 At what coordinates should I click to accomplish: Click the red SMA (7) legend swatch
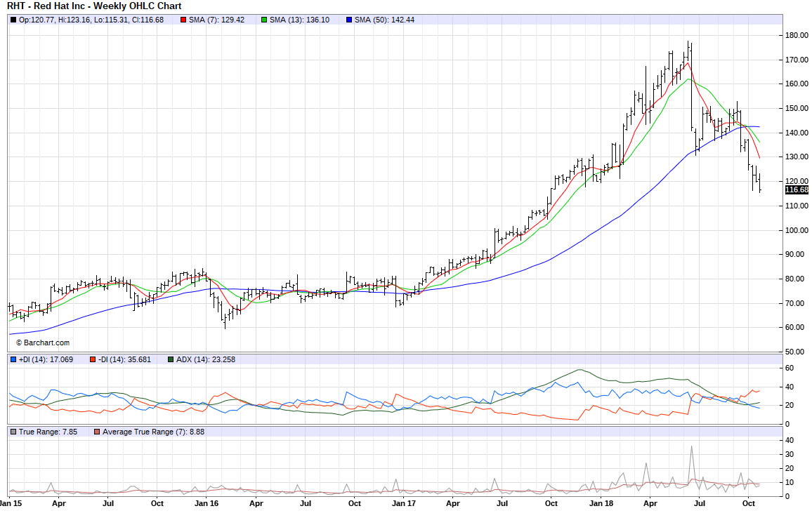pos(183,20)
